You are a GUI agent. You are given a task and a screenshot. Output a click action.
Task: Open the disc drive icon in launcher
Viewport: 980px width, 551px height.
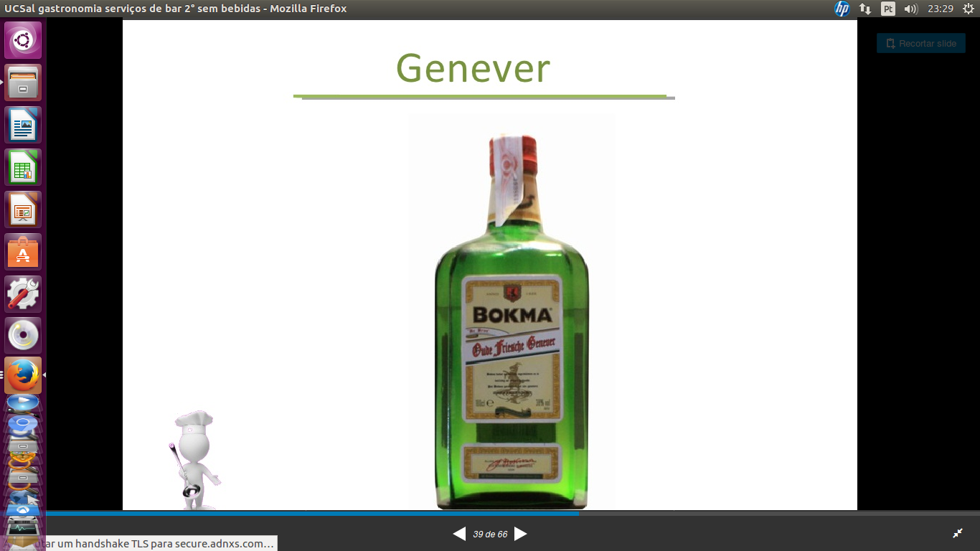point(23,335)
